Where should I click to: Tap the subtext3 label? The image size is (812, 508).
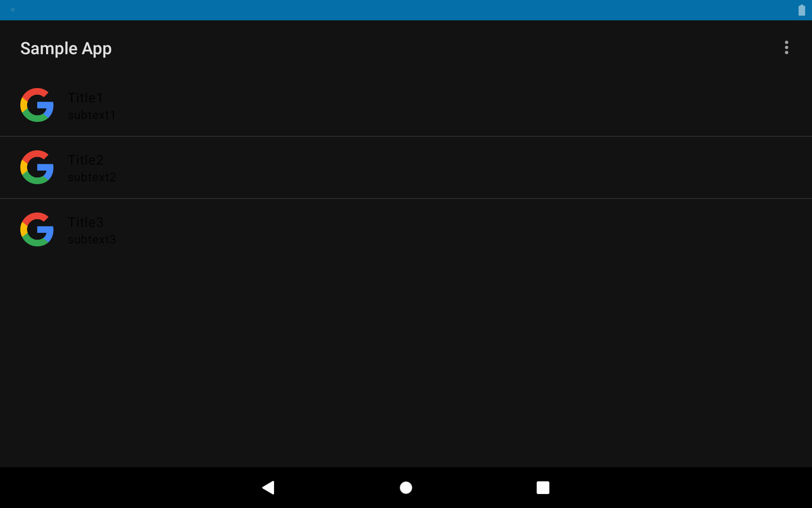pos(92,239)
